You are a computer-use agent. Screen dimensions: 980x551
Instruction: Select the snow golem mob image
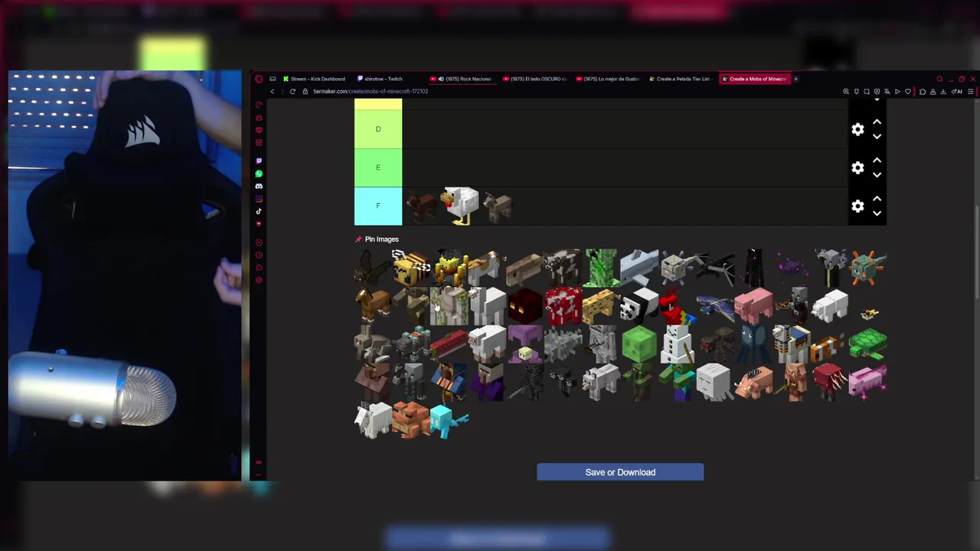coord(677,344)
